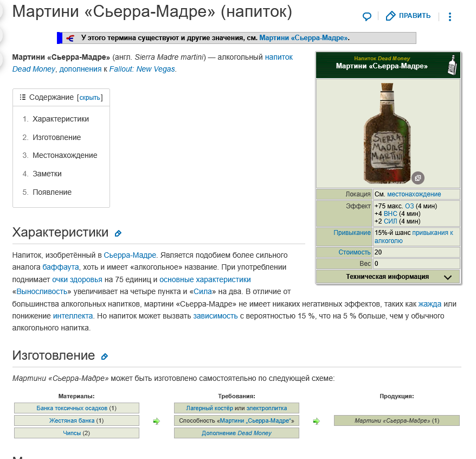Open Sierra Madre Martini bottle image
Viewport: 476px width, 459px height.
387,133
